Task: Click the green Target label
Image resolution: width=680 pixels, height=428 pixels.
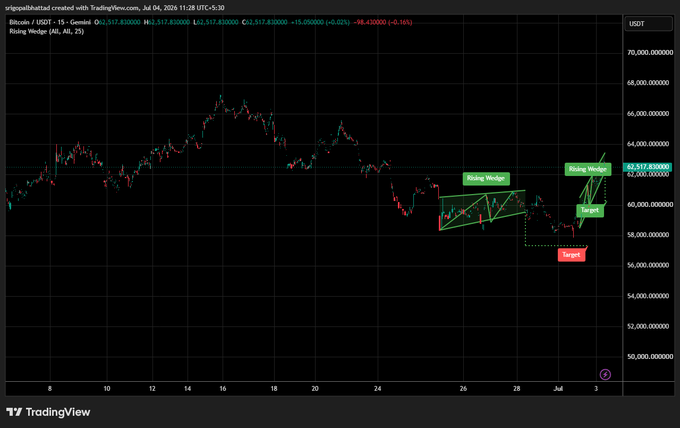Action: click(x=590, y=210)
